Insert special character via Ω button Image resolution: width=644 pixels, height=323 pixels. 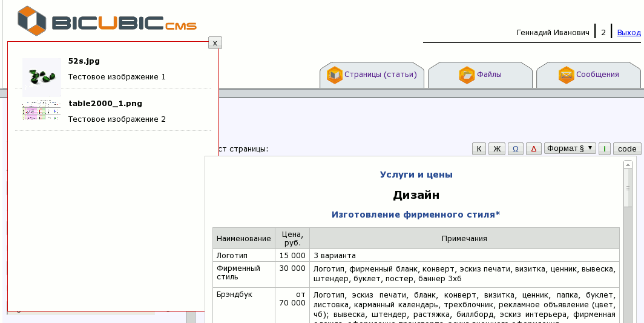pos(516,149)
